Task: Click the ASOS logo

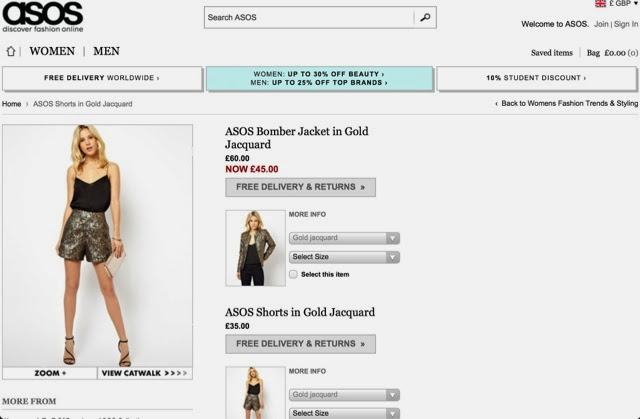Action: (43, 17)
